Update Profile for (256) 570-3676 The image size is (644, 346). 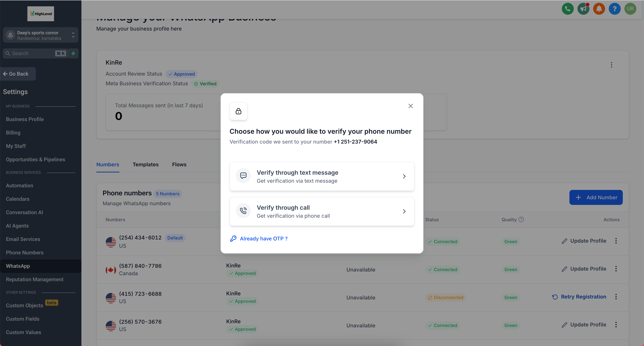(x=584, y=325)
